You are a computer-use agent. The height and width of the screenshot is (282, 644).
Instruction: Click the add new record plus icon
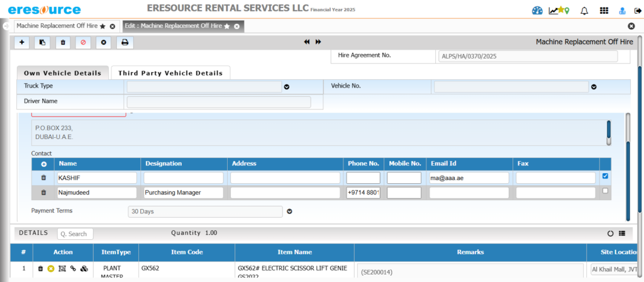23,42
